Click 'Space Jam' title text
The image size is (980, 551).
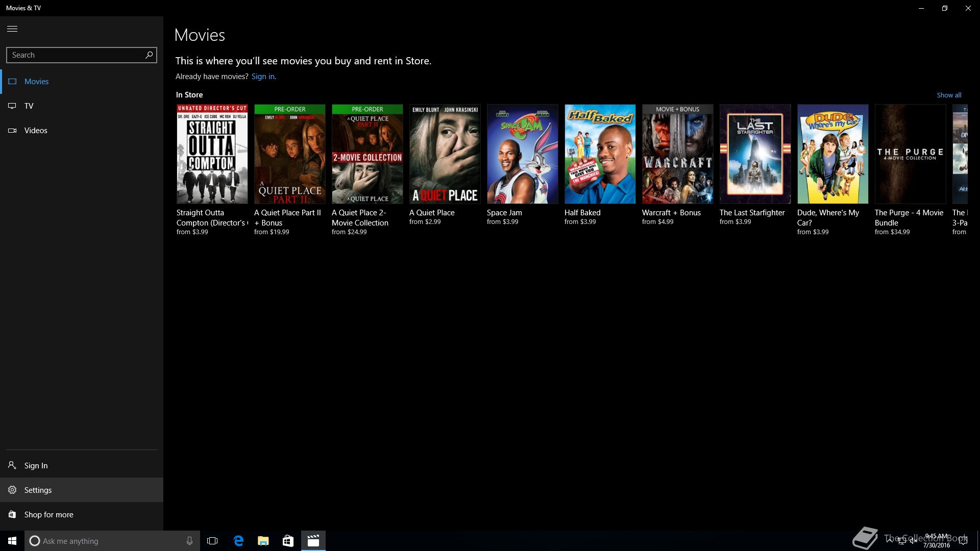[x=504, y=213]
